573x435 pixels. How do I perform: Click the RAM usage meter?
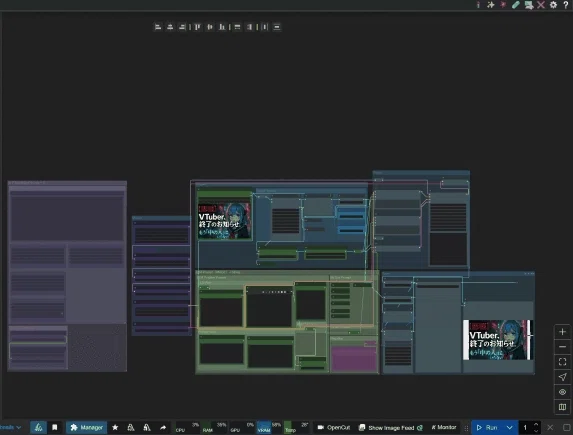pos(215,427)
